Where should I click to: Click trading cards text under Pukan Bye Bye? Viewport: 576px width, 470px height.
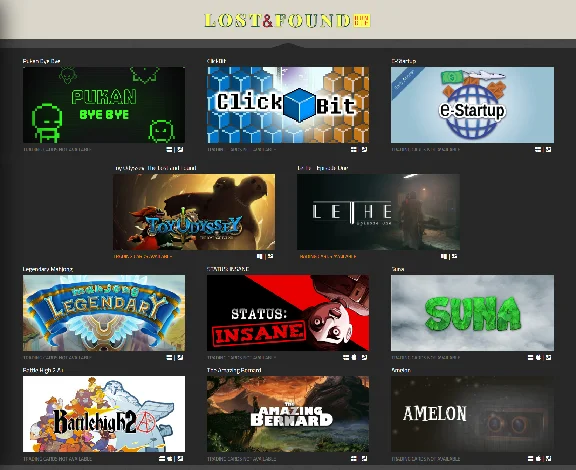57,150
